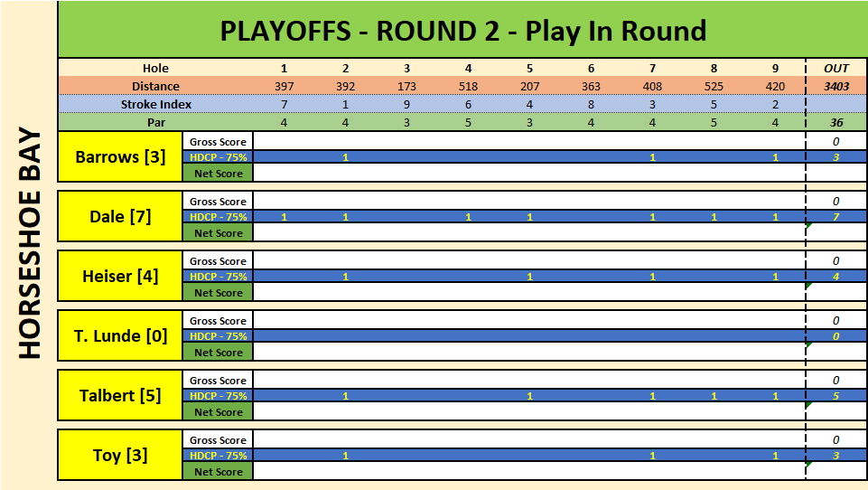Click Talbert's HDCP - 75% label cell

click(x=218, y=396)
